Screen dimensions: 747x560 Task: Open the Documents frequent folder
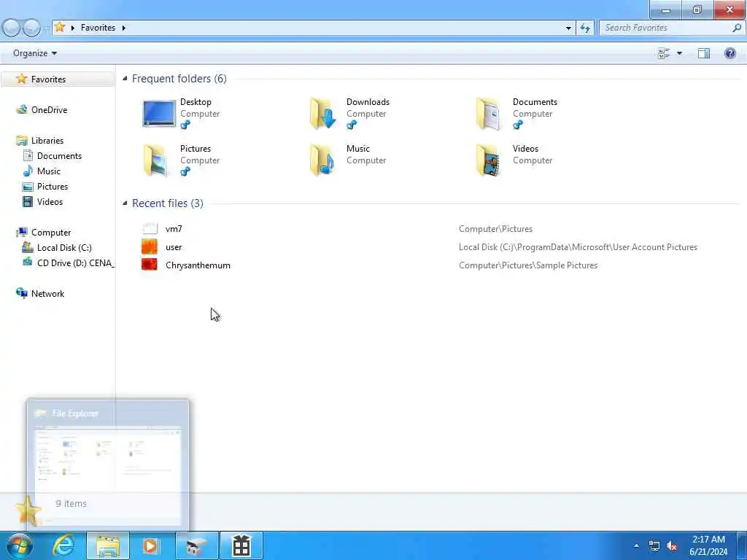point(516,113)
